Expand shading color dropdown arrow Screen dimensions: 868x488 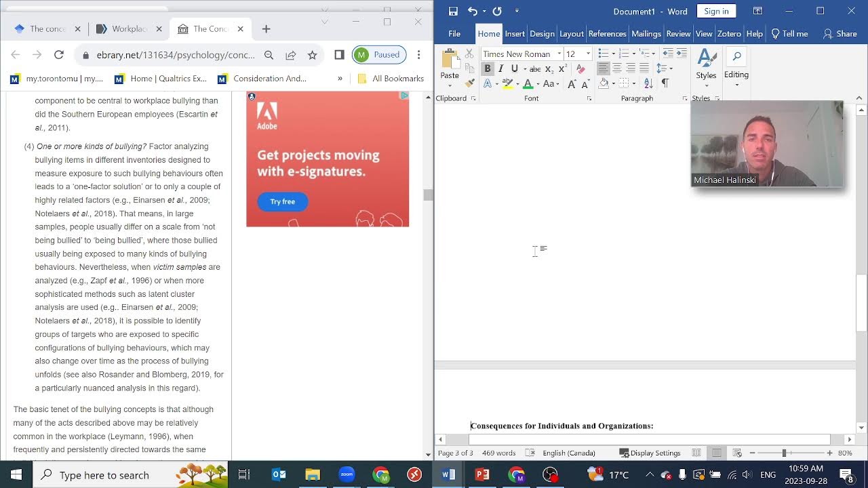click(613, 83)
